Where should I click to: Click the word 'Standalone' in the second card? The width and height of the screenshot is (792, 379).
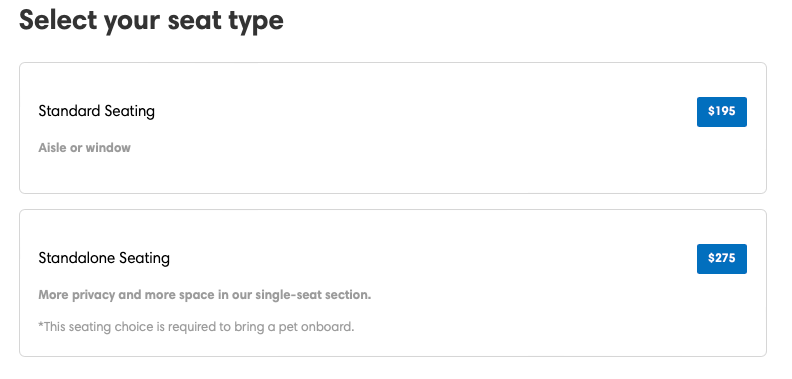tap(77, 258)
